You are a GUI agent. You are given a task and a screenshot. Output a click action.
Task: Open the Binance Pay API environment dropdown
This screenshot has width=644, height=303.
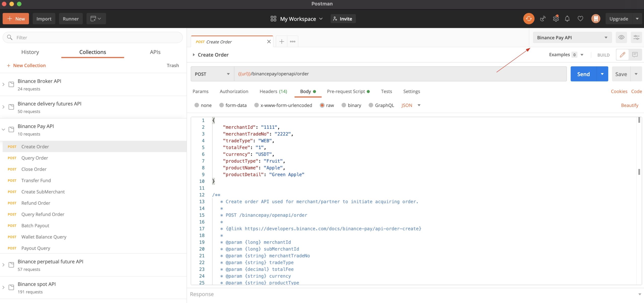tap(572, 37)
